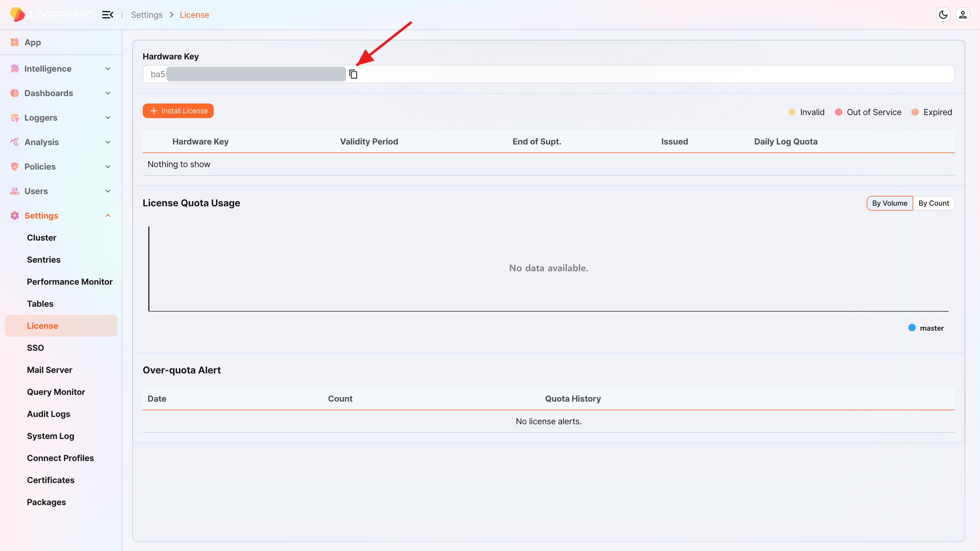Viewport: 980px width, 551px height.
Task: Expand the Dashboards menu chevron
Action: [108, 93]
